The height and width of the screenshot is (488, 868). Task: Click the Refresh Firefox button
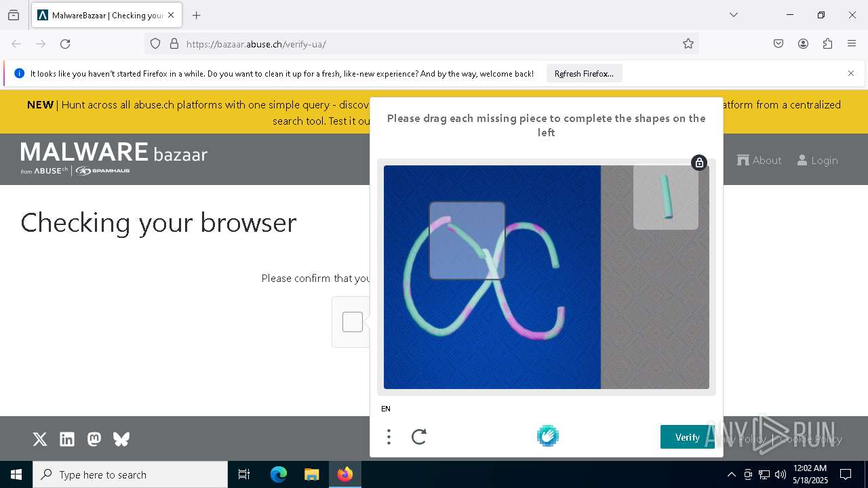[x=584, y=74]
